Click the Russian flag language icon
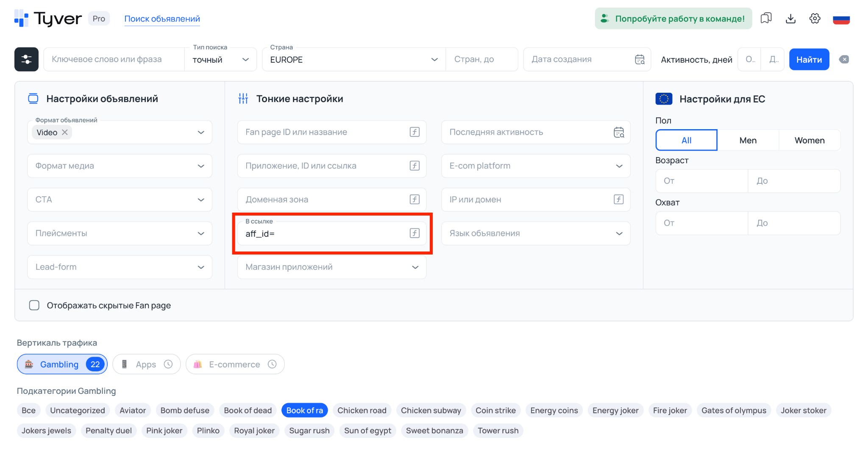Screen dimensions: 868x451 841,19
